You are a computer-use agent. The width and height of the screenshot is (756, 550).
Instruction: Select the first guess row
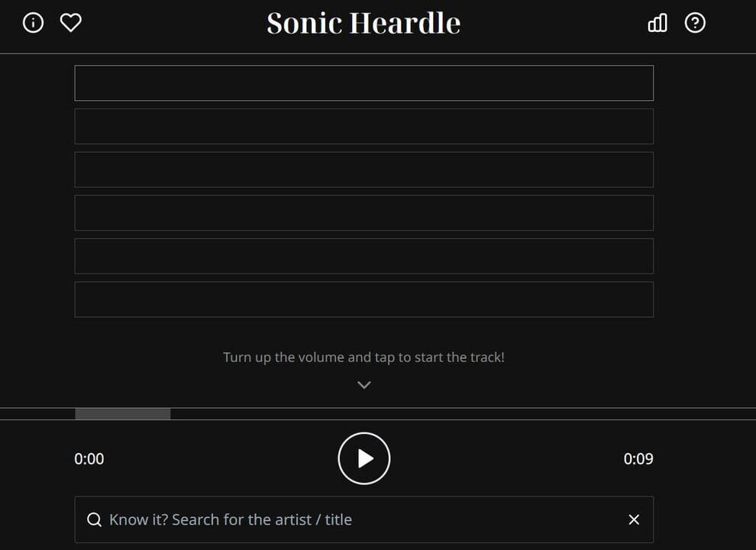pos(363,82)
